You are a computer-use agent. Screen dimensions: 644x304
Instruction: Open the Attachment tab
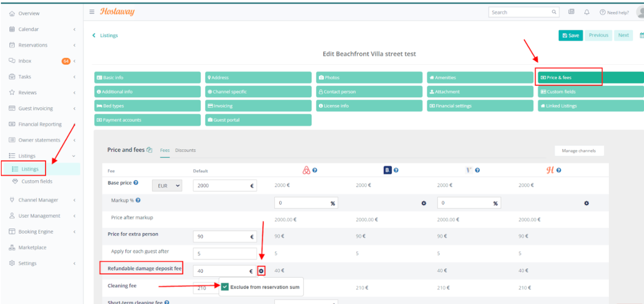480,92
